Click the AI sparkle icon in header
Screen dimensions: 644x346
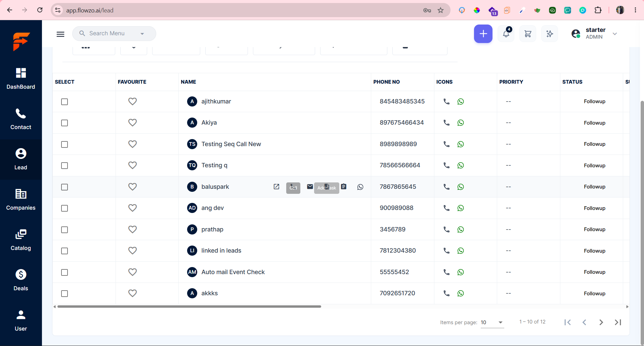[x=550, y=34]
